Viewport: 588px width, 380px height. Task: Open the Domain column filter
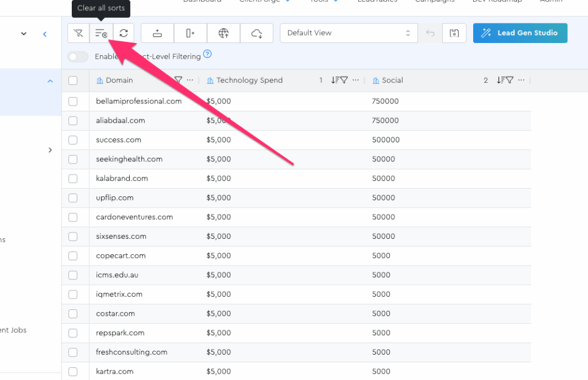click(x=178, y=80)
